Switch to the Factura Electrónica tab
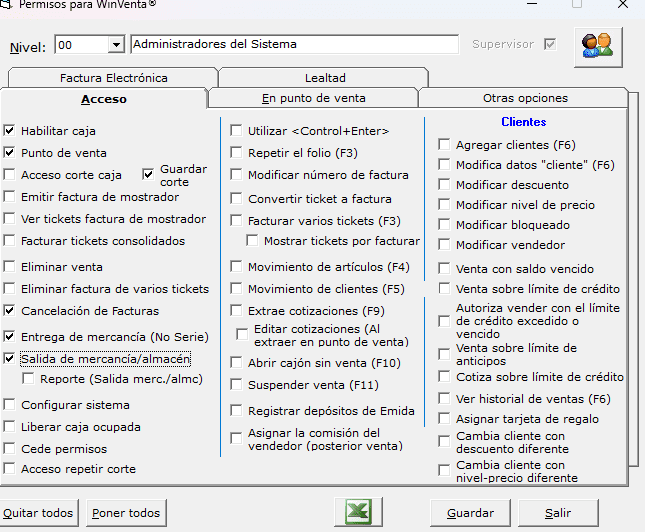This screenshot has width=645, height=532. coord(113,78)
